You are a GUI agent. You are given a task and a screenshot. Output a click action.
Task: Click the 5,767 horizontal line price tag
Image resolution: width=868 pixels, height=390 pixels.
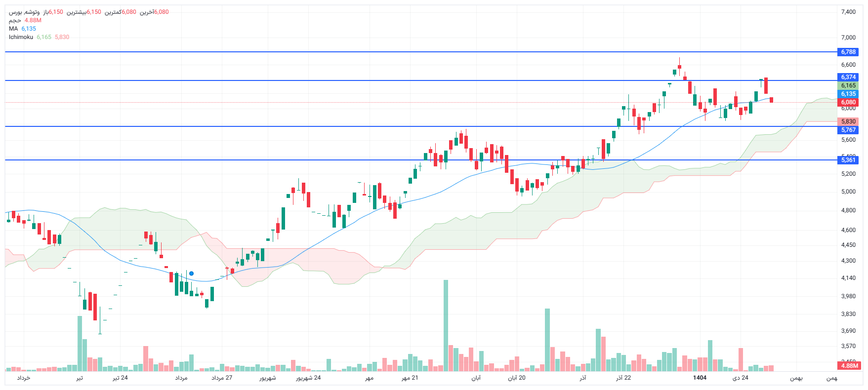click(848, 130)
